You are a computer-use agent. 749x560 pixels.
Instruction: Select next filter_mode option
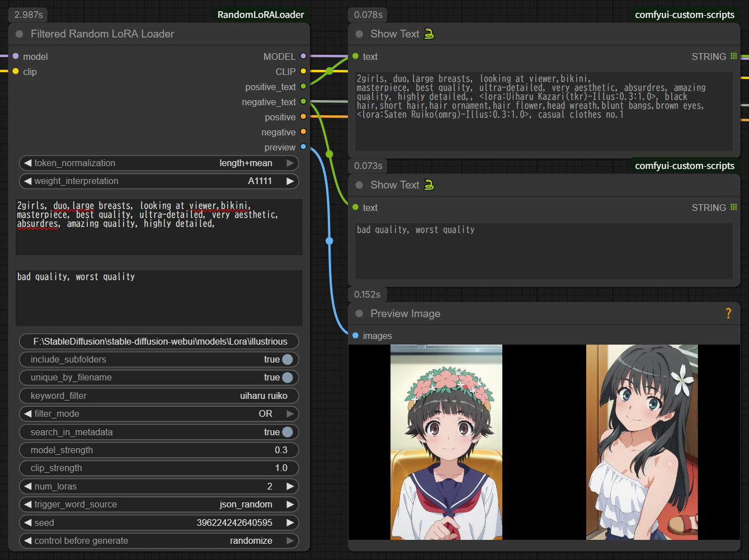coord(290,413)
